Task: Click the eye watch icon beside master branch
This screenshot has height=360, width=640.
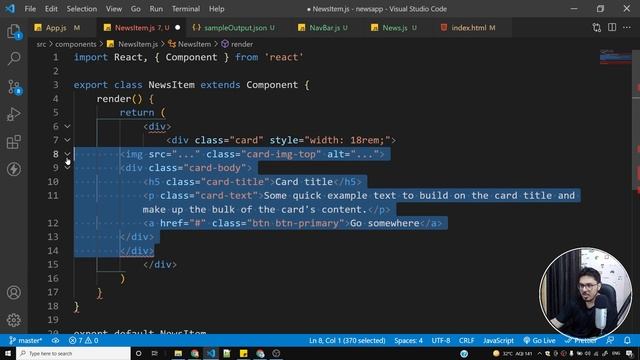Action: pos(56,340)
